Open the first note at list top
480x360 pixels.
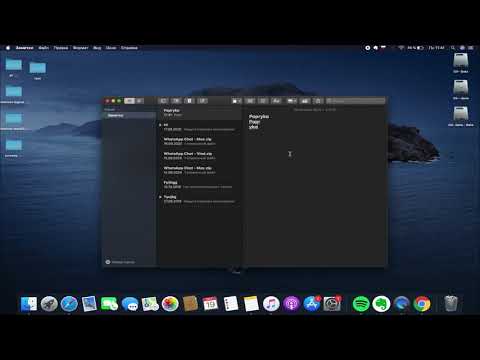(x=200, y=112)
